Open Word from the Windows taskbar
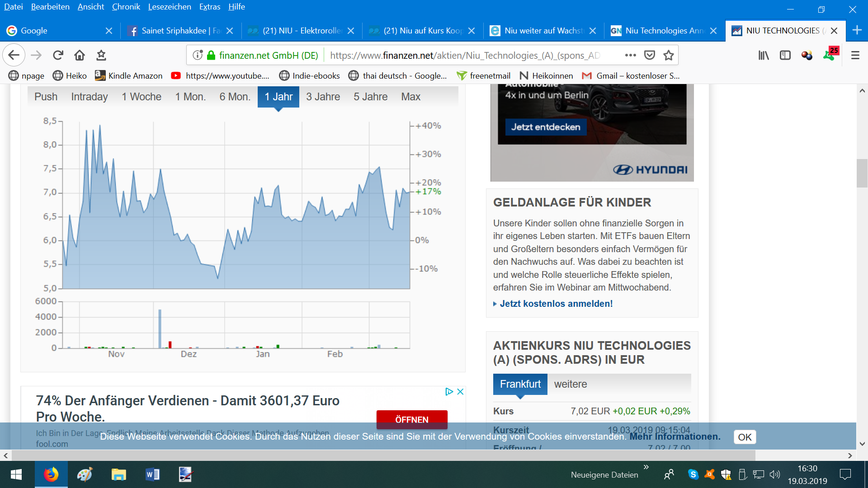 click(152, 474)
